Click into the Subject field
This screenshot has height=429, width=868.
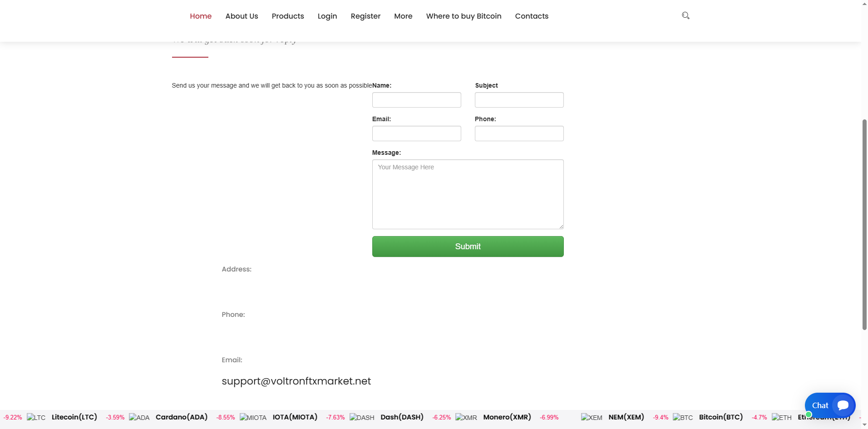tap(519, 100)
